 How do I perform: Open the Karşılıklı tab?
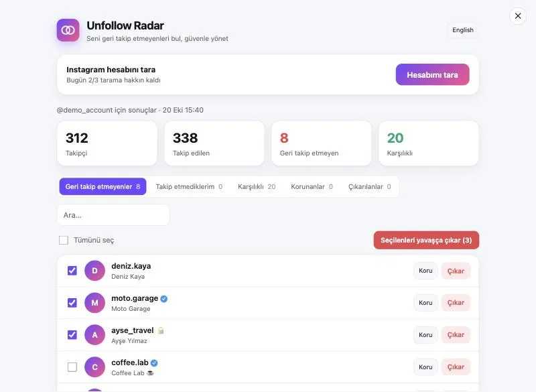pyautogui.click(x=257, y=186)
